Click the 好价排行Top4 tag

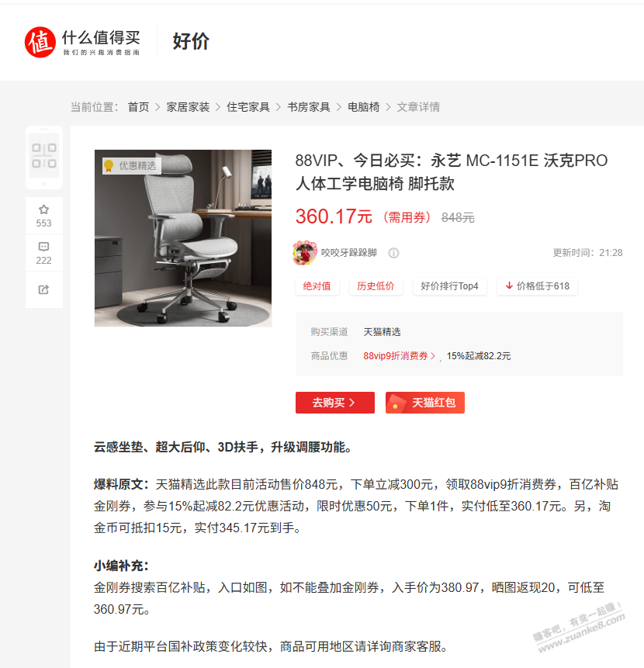point(449,286)
